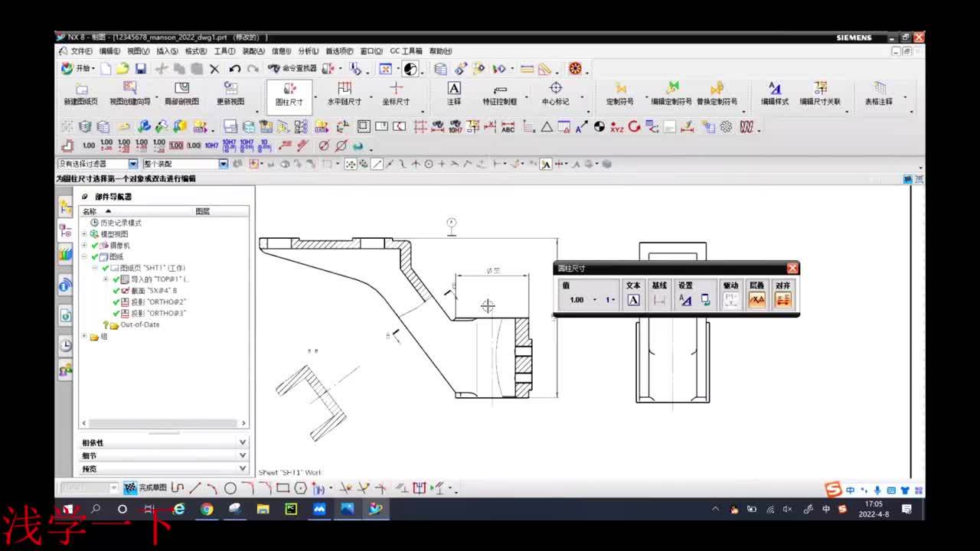Screen dimensions: 980x551
Task: Open the 插入 menu
Action: click(x=167, y=51)
